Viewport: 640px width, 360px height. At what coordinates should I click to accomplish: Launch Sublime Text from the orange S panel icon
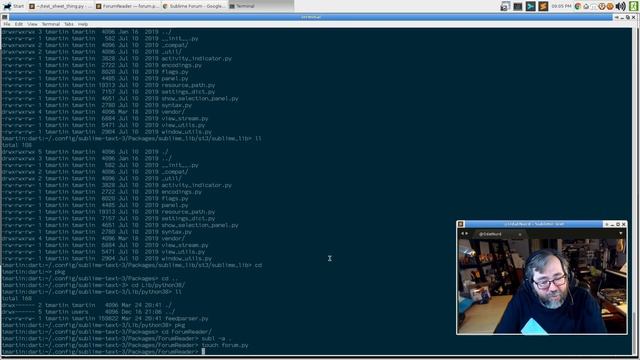point(543,6)
